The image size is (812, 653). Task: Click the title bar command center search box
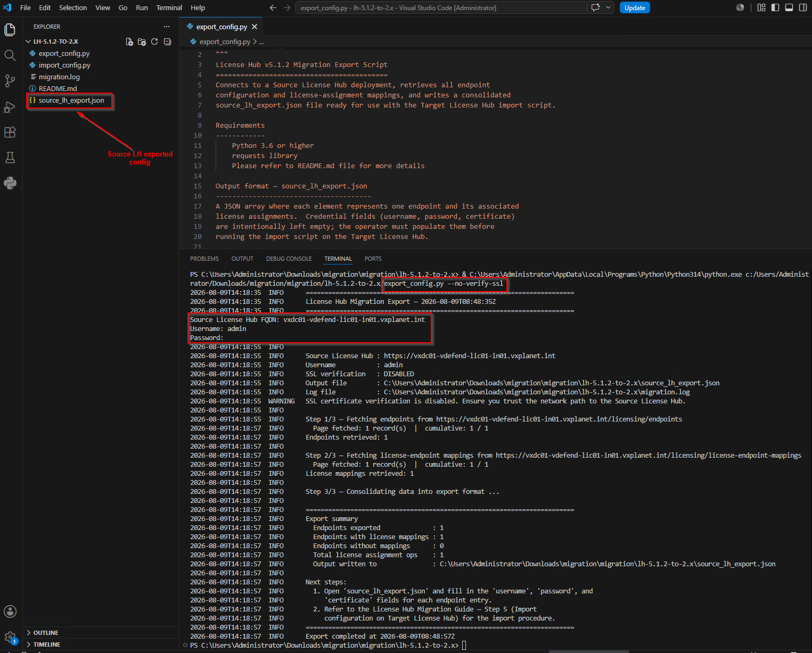point(440,7)
